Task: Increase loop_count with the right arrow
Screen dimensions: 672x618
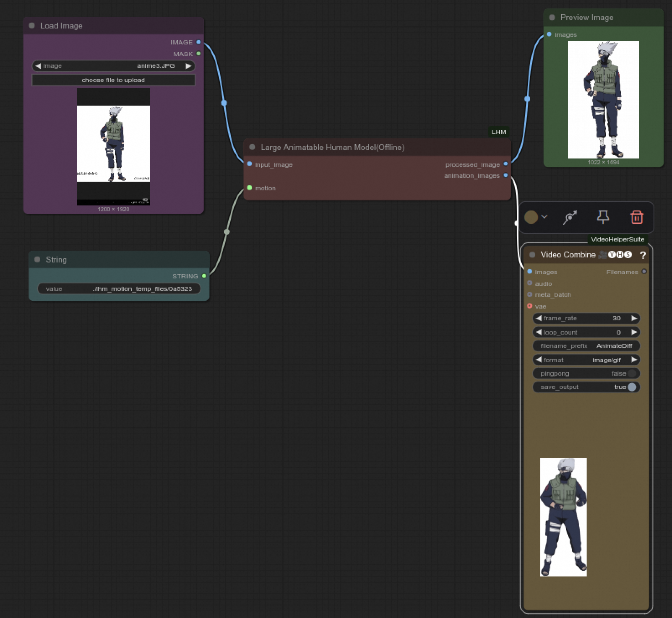Action: pyautogui.click(x=634, y=332)
